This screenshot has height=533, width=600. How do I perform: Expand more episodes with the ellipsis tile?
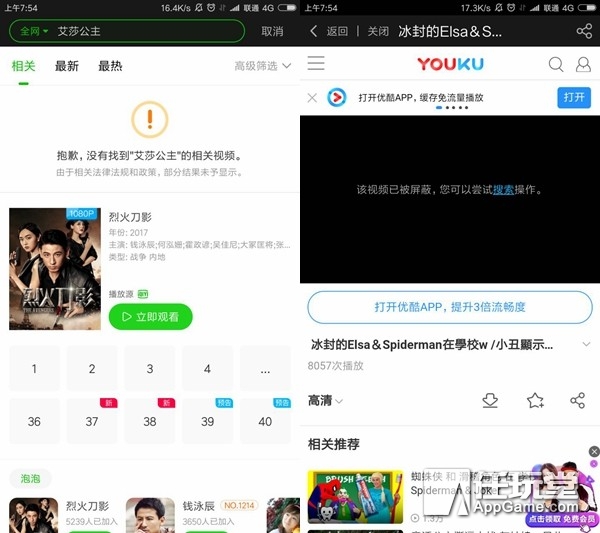click(265, 368)
